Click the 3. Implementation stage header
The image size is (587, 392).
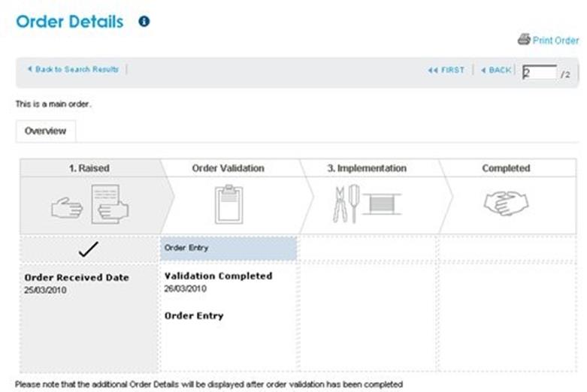tap(367, 168)
